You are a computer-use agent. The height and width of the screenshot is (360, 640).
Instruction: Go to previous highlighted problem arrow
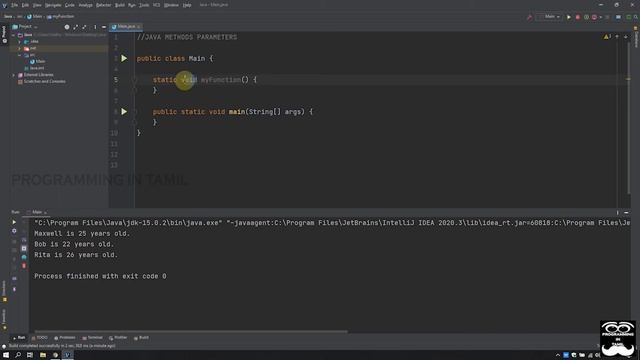(x=617, y=37)
